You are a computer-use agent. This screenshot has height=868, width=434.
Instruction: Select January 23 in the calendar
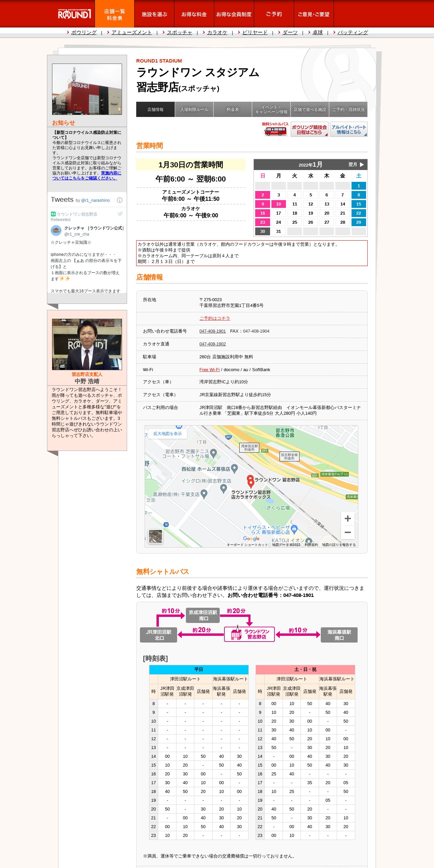[263, 222]
